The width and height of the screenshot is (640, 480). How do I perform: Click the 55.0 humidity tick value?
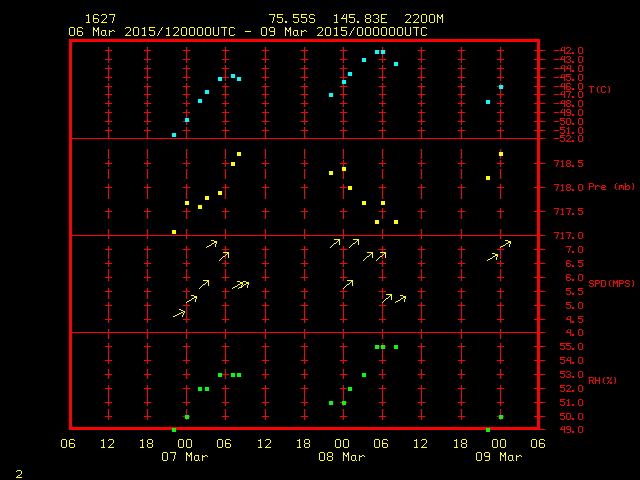click(571, 347)
